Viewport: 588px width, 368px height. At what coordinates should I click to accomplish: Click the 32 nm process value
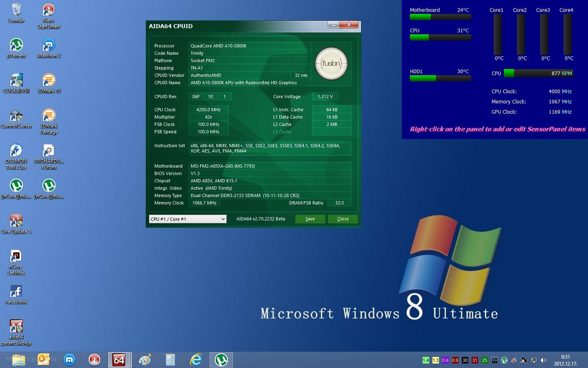pos(301,75)
